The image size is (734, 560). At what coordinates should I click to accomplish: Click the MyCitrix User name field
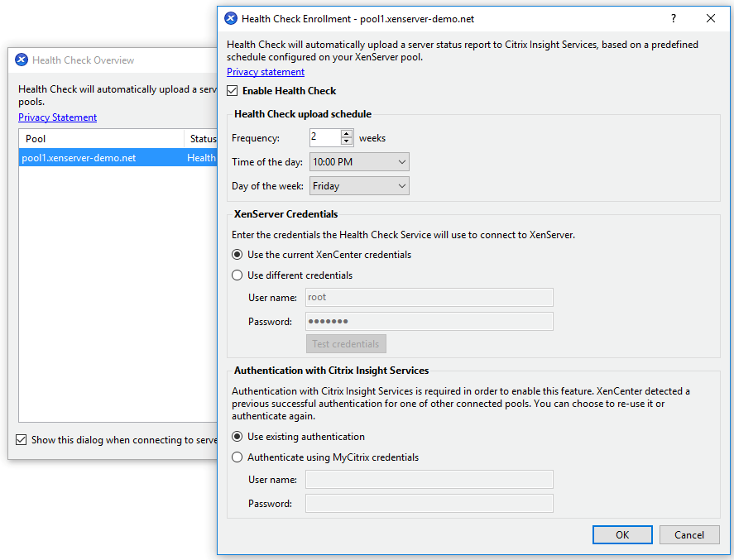tap(429, 480)
